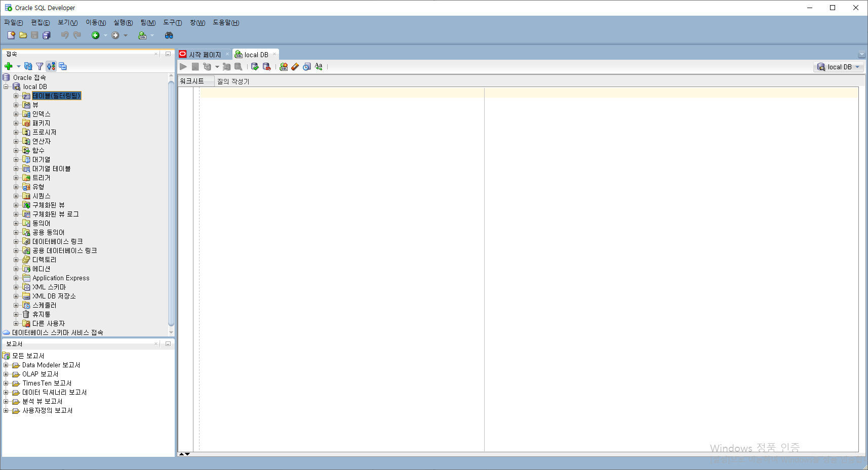Open a new SQL Worksheet from main toolbar
This screenshot has height=470, width=868.
142,35
